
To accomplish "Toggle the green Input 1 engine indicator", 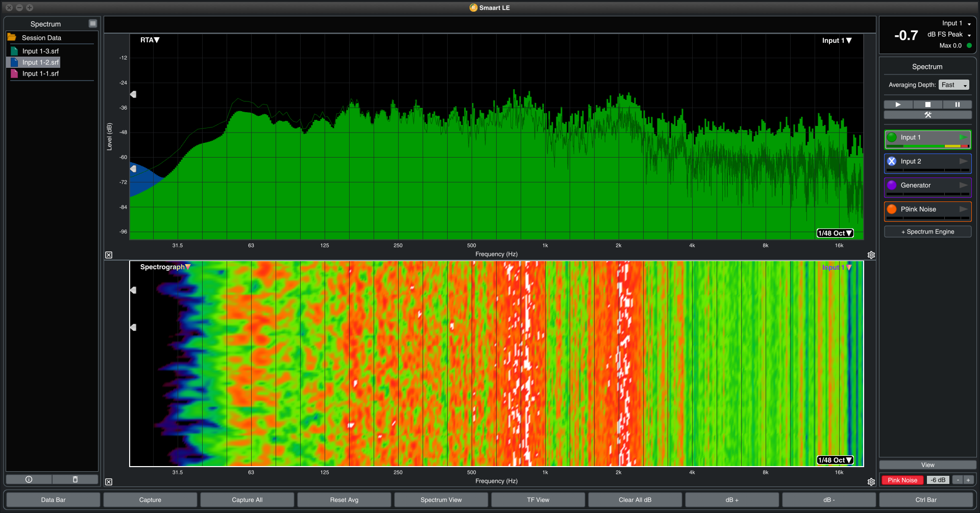I will click(892, 137).
